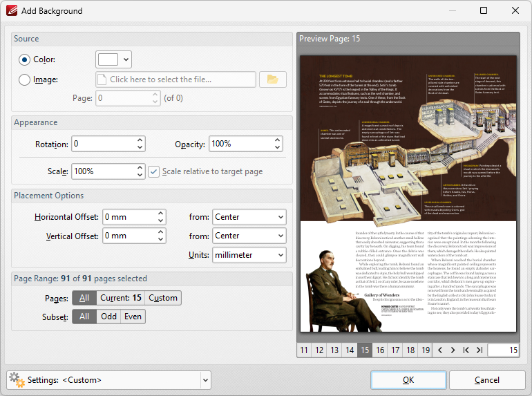Increase Scale with up arrow

pos(140,167)
